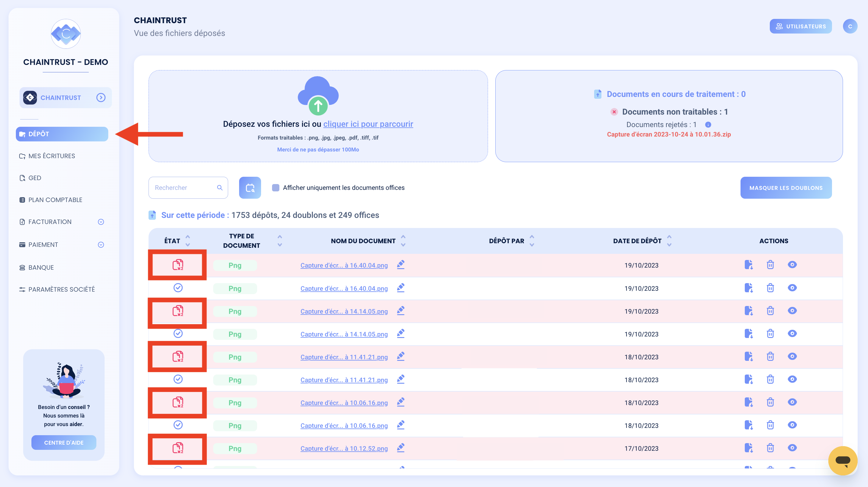Open first Capture d'écr... à 16.40.04.png link
Image resolution: width=868 pixels, height=487 pixels.
344,265
